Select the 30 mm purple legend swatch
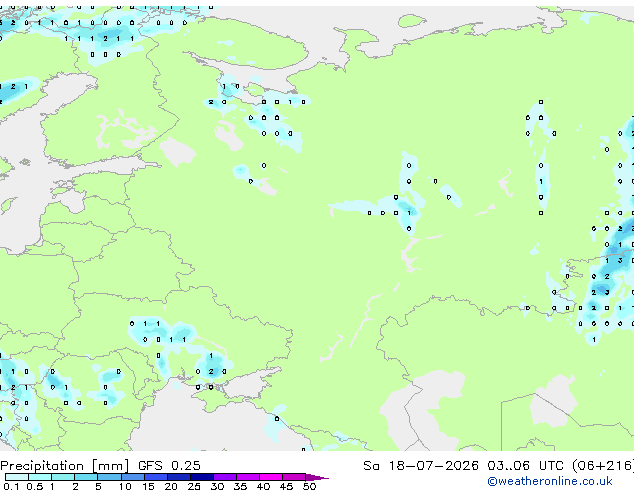This screenshot has height=490, width=634. pos(225,477)
